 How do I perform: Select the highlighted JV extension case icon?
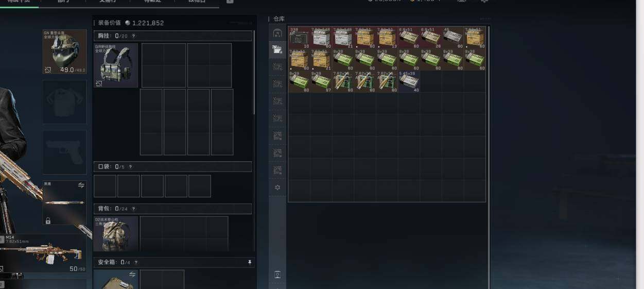(277, 49)
